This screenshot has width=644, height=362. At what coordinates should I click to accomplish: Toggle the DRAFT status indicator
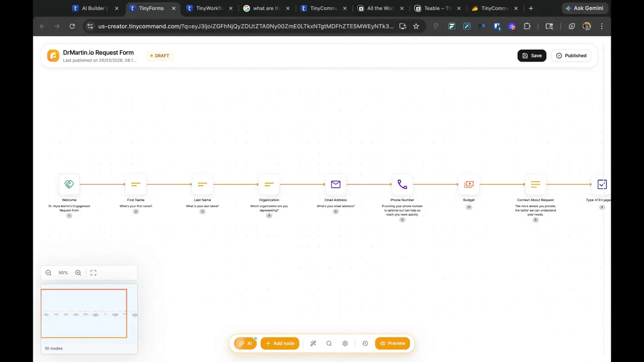(159, 55)
